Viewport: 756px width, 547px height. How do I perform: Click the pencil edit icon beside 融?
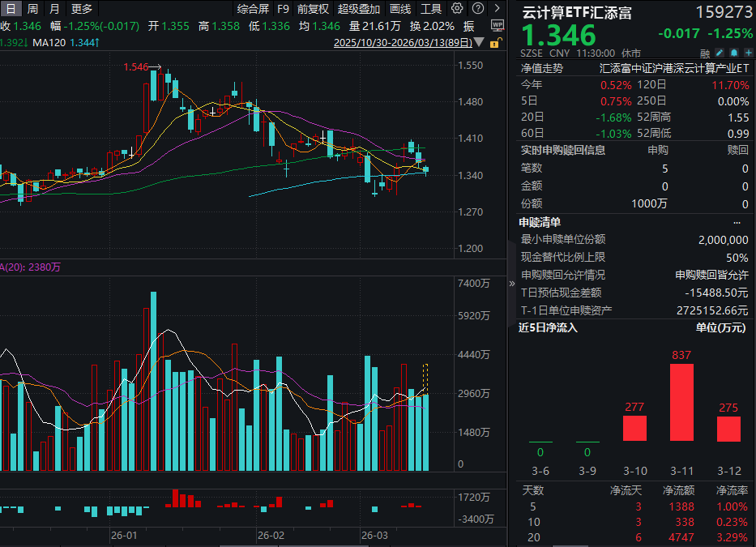(719, 53)
